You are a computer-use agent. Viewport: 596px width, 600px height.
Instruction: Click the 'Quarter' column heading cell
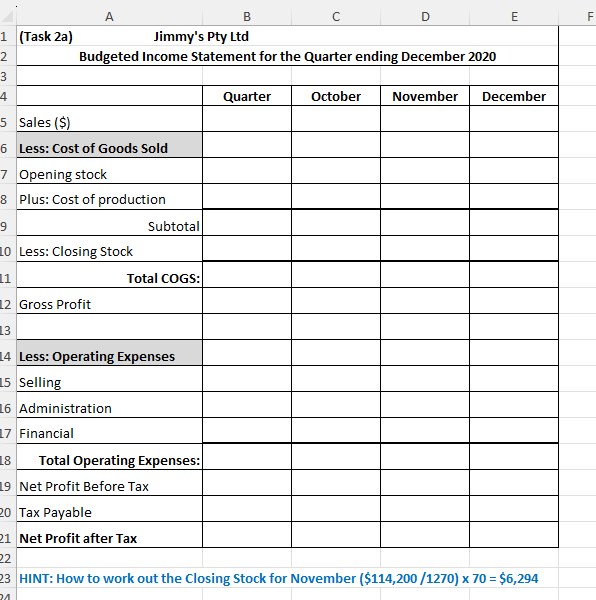(247, 96)
